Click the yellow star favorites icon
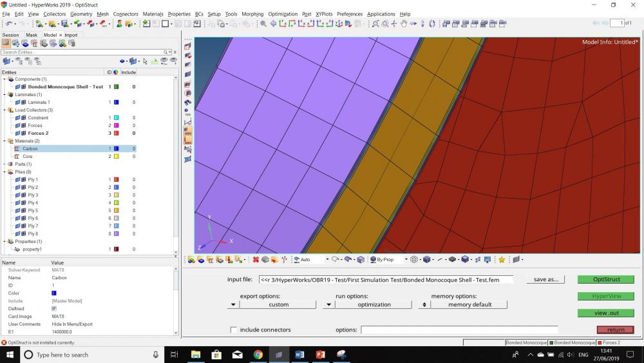This screenshot has height=363, width=644. click(502, 259)
